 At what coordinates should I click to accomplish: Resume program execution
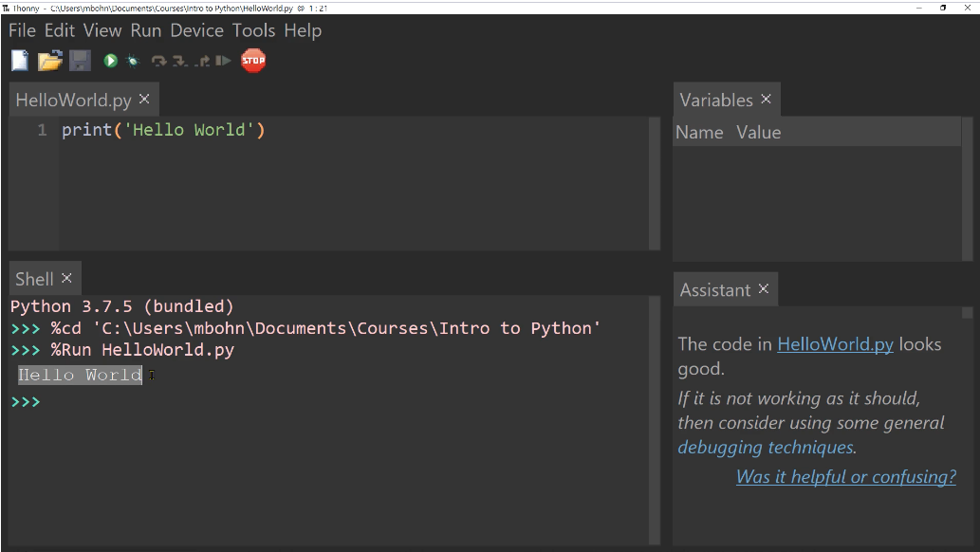pyautogui.click(x=221, y=60)
